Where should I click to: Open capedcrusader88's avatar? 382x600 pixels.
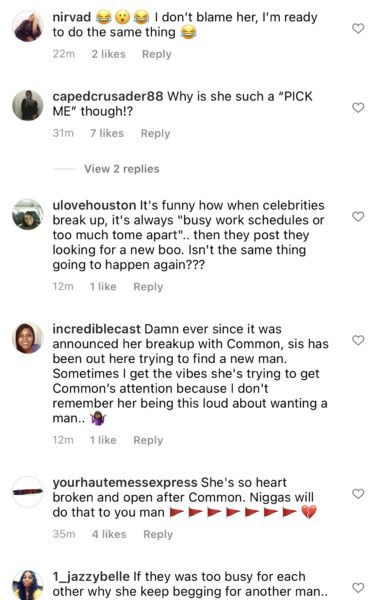click(28, 105)
